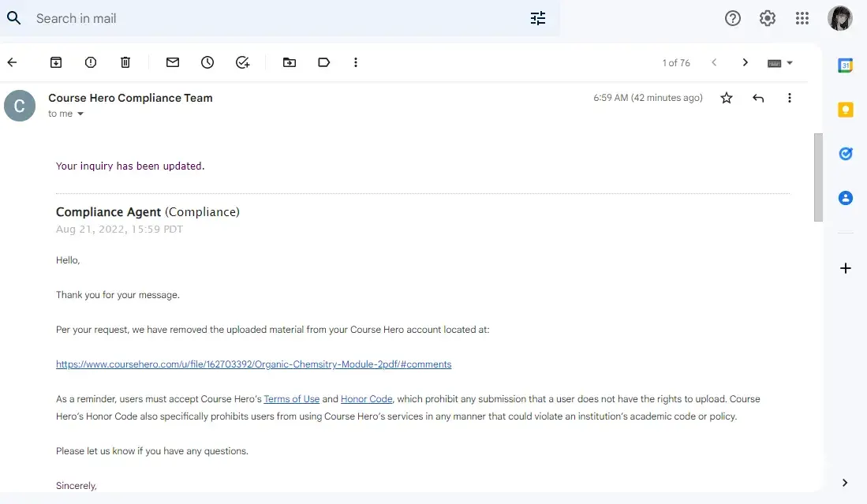
Task: Reply to the Compliance Team email
Action: click(x=758, y=98)
